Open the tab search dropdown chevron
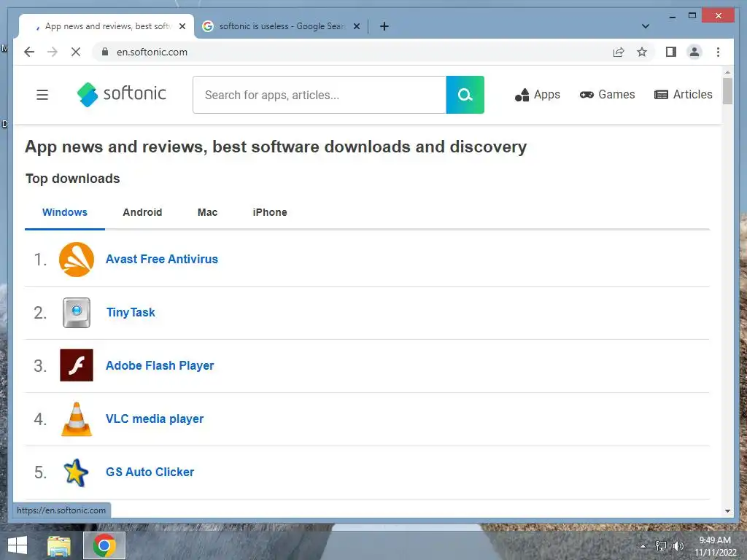747x560 pixels. (645, 26)
